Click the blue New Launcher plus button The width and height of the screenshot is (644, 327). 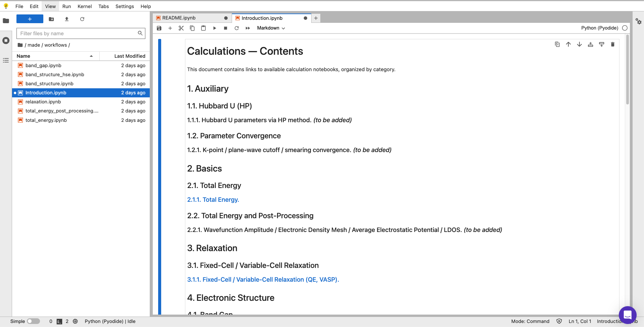[30, 19]
